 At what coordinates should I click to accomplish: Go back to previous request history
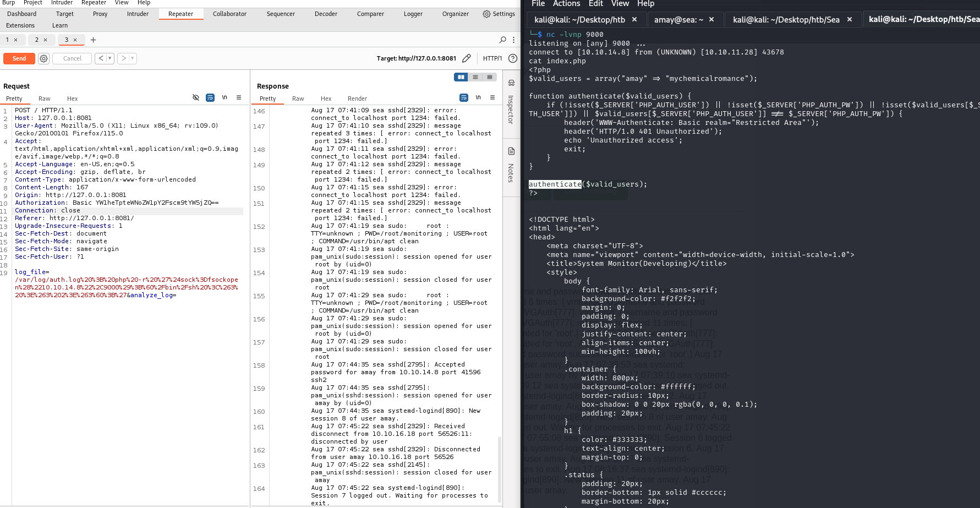pyautogui.click(x=101, y=58)
